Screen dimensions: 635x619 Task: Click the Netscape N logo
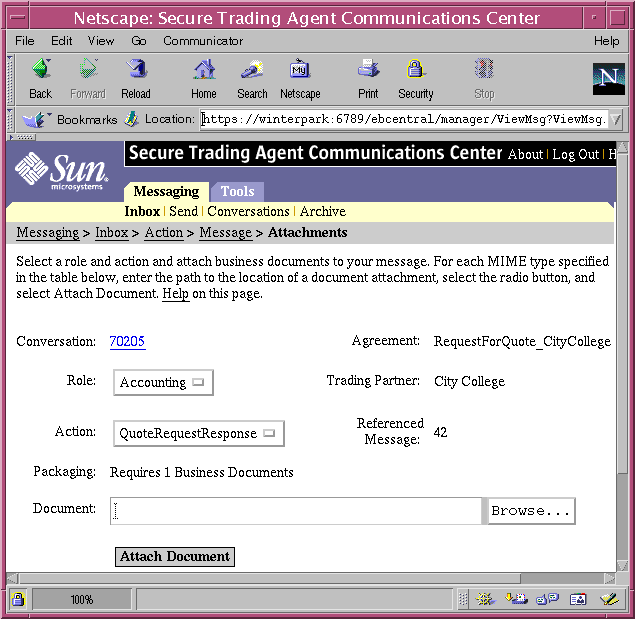[x=609, y=79]
